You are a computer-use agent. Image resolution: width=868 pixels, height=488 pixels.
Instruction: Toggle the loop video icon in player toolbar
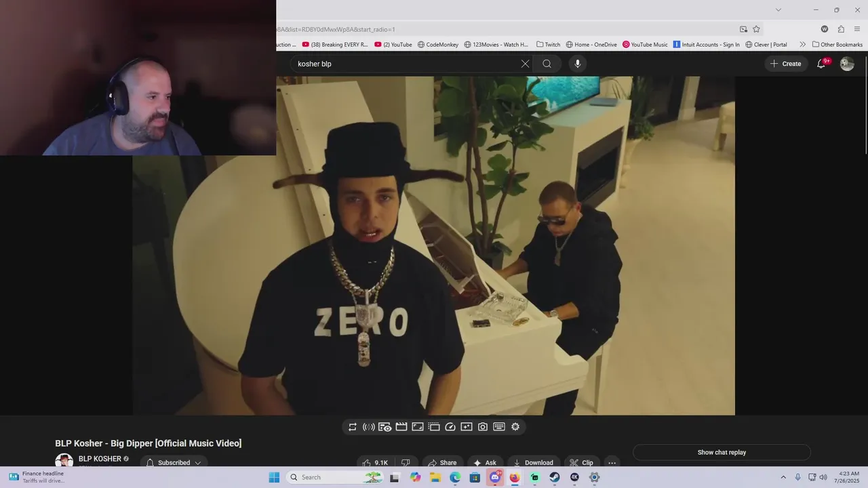coord(353,427)
